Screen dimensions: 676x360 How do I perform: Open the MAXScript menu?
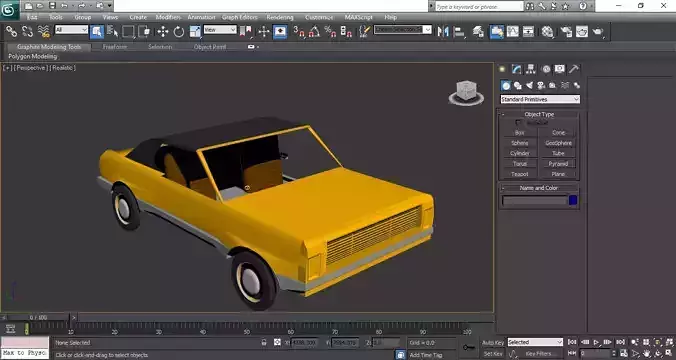359,17
